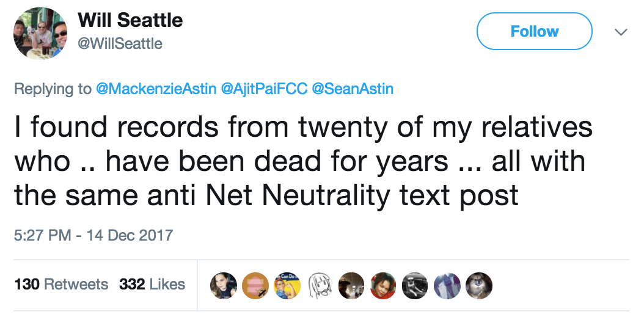Open the avatar of person in cap
This screenshot has height=320, width=644.
click(x=350, y=285)
